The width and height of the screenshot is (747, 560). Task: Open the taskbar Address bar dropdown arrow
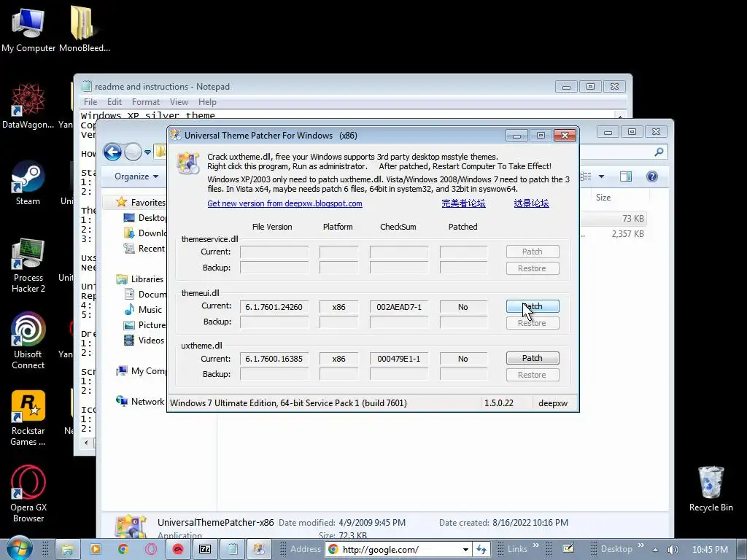pyautogui.click(x=465, y=550)
